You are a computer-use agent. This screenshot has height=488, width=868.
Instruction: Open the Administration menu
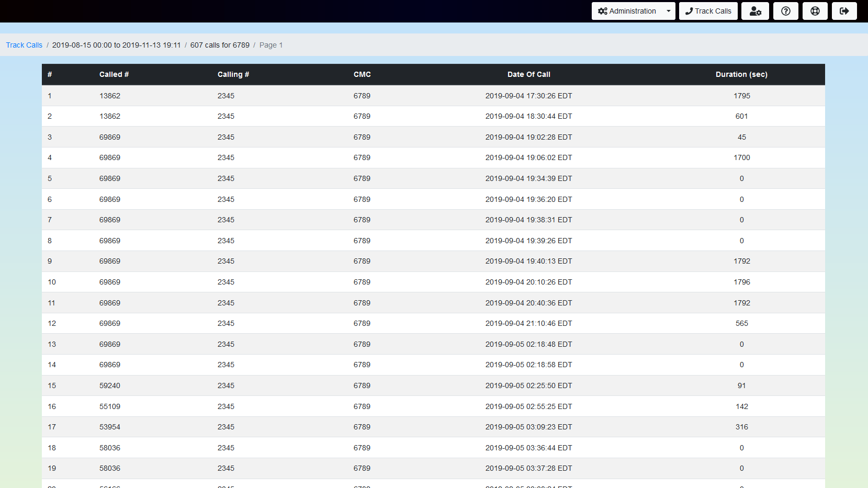627,11
